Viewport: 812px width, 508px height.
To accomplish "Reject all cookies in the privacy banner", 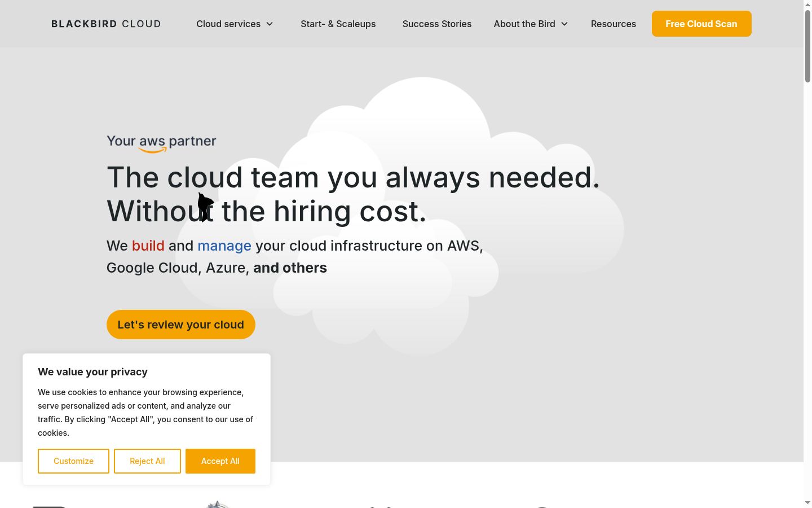I will [147, 461].
